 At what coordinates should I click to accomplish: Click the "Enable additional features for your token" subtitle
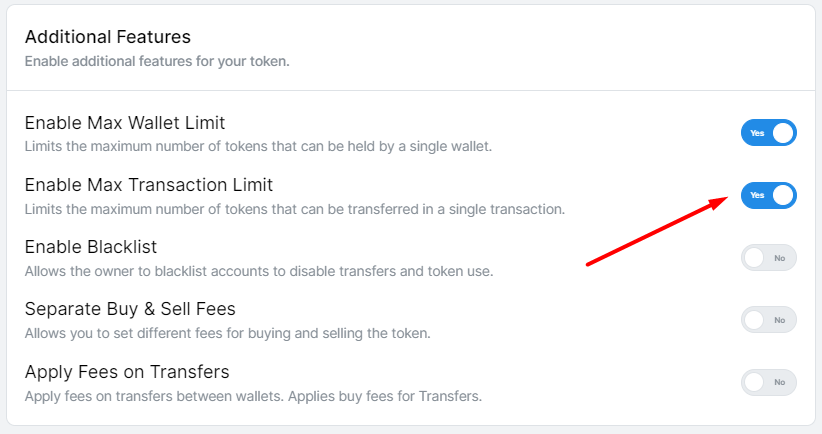(156, 62)
